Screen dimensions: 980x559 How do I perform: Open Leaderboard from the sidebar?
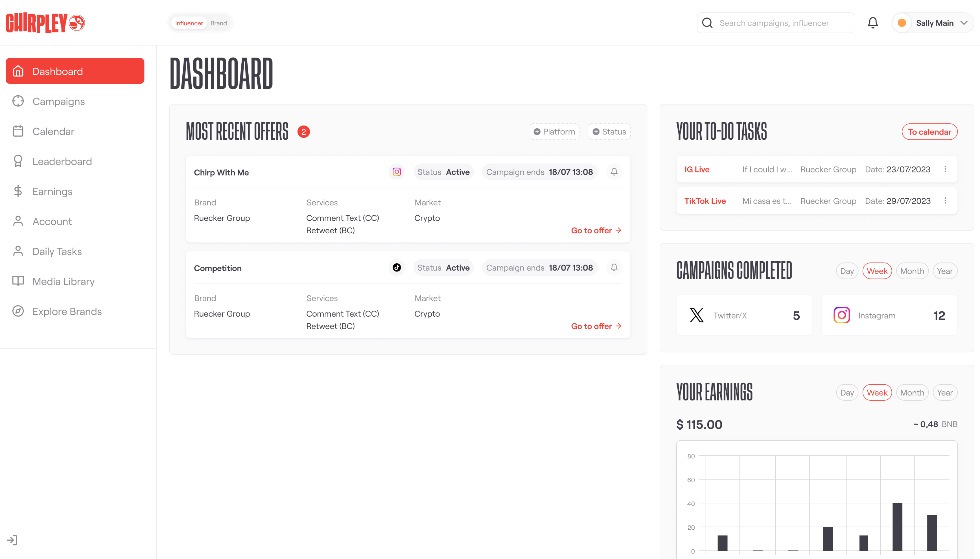[62, 161]
